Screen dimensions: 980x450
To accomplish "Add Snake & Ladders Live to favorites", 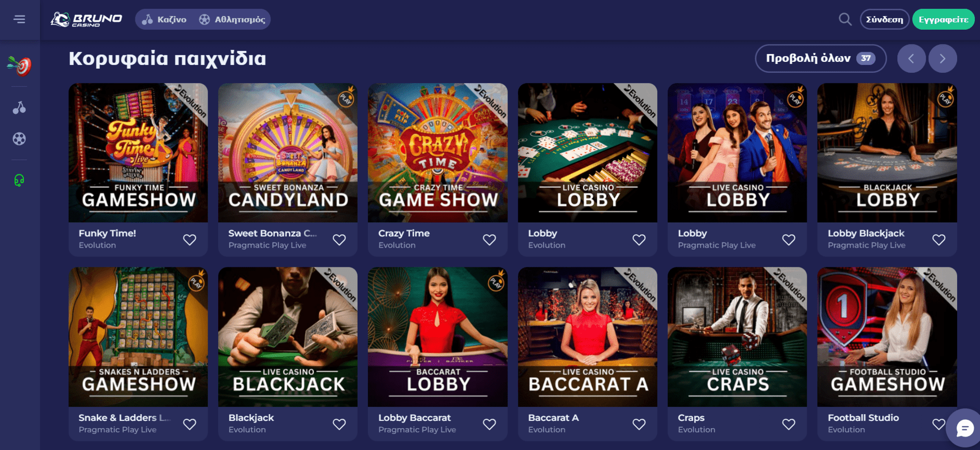I will (189, 425).
